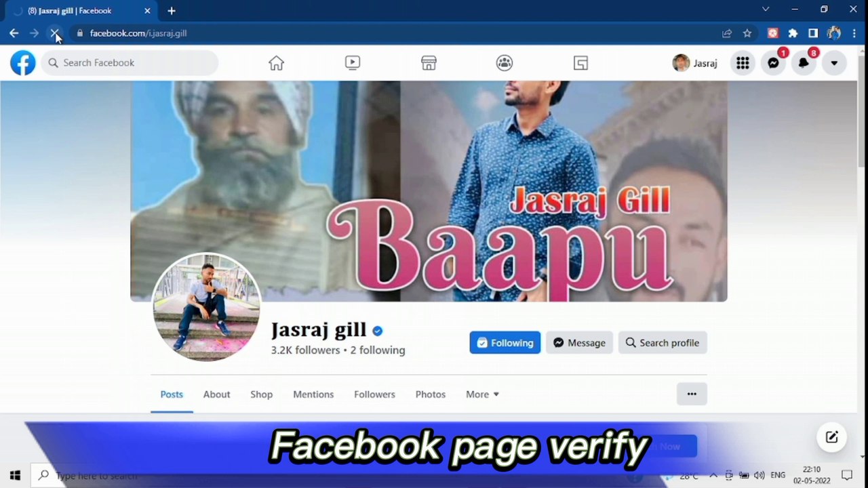Show hidden system tray icons
Image resolution: width=868 pixels, height=488 pixels.
(713, 476)
